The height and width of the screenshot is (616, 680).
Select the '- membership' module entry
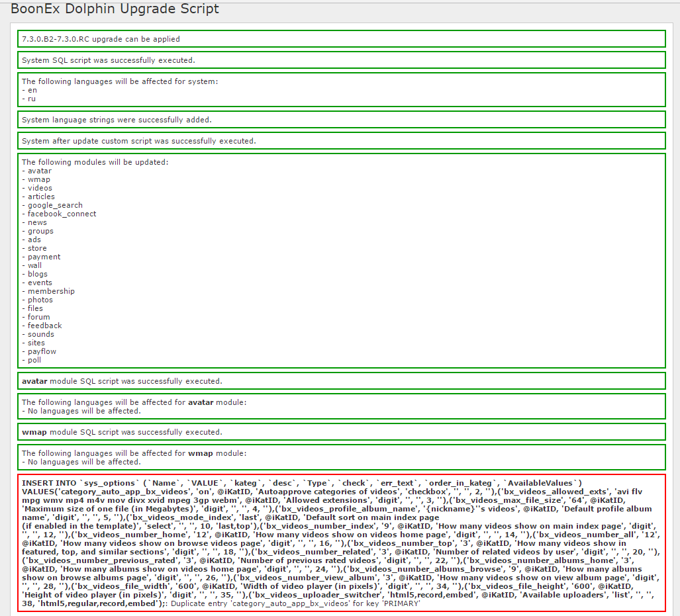pos(48,291)
